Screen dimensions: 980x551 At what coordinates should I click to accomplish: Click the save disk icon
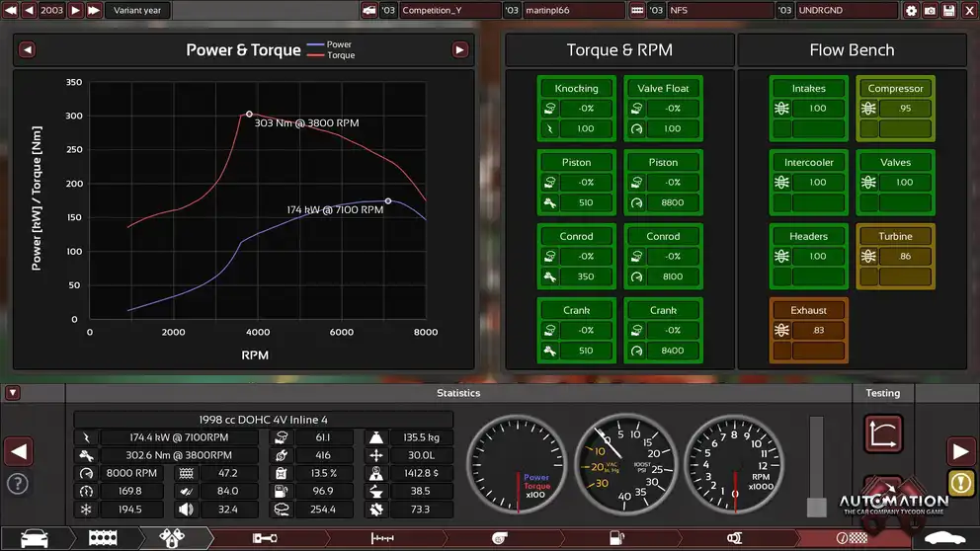pos(948,10)
